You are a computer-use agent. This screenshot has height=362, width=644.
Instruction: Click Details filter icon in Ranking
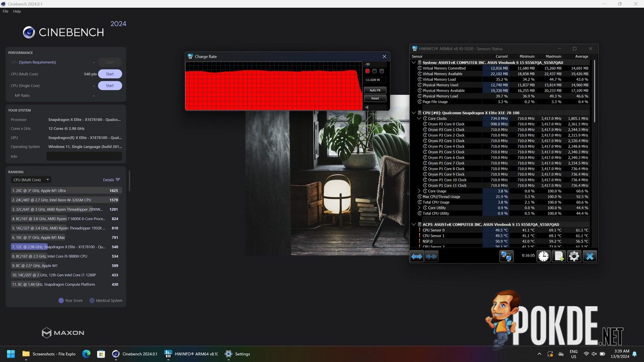coord(118,180)
